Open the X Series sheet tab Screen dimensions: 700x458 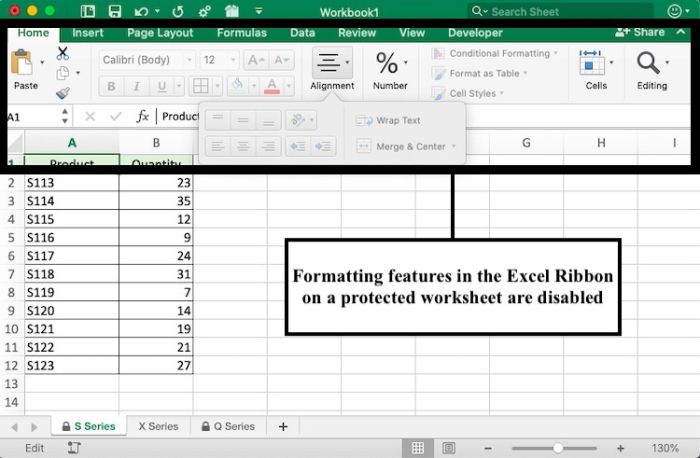[x=158, y=426]
